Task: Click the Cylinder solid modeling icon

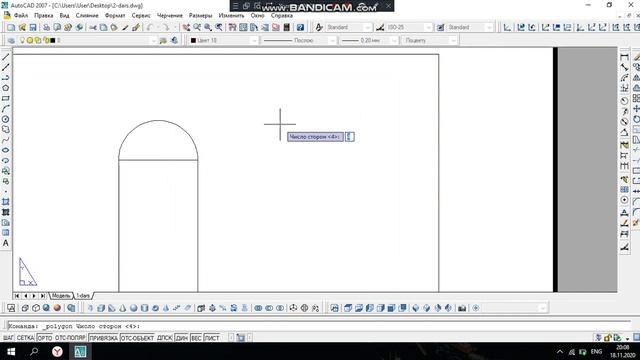Action: (144, 308)
